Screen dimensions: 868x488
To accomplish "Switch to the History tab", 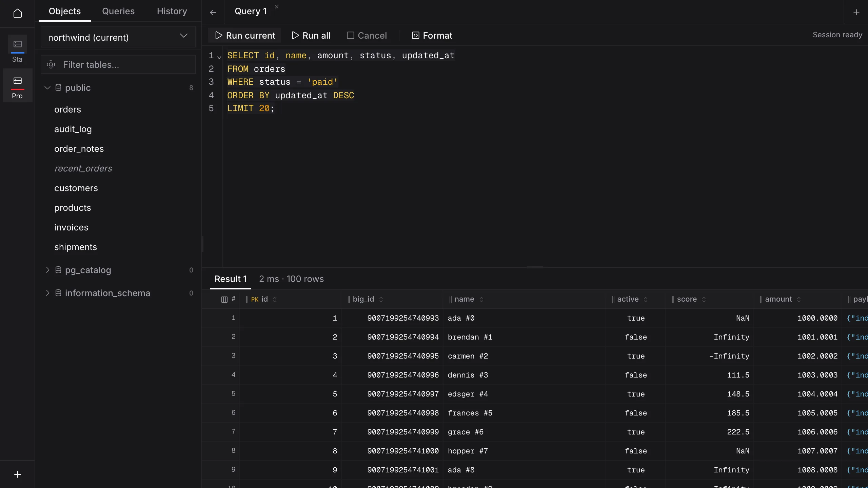I will pyautogui.click(x=172, y=11).
